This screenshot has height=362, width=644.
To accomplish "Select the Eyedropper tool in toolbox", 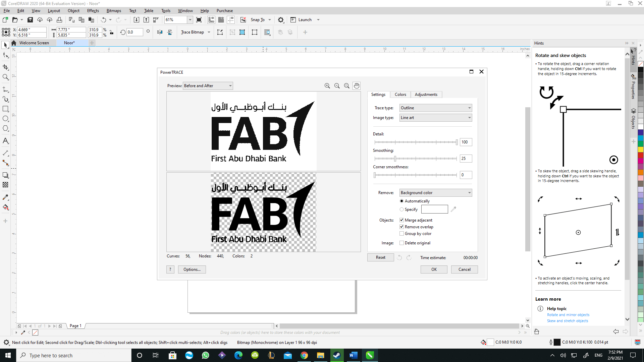I will coord(5,197).
